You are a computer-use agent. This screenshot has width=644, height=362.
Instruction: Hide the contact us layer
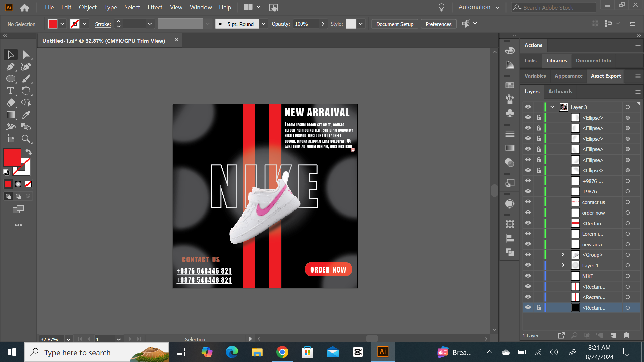[528, 202]
